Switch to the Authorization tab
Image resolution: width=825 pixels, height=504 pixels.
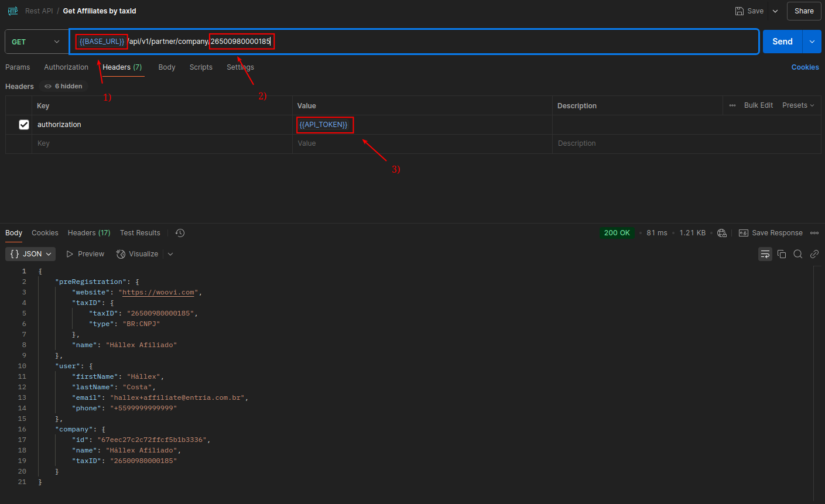click(x=66, y=67)
